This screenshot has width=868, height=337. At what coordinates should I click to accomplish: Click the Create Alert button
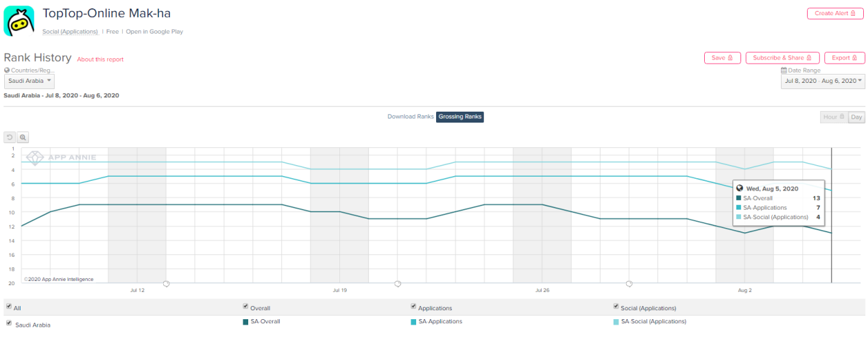pos(835,13)
